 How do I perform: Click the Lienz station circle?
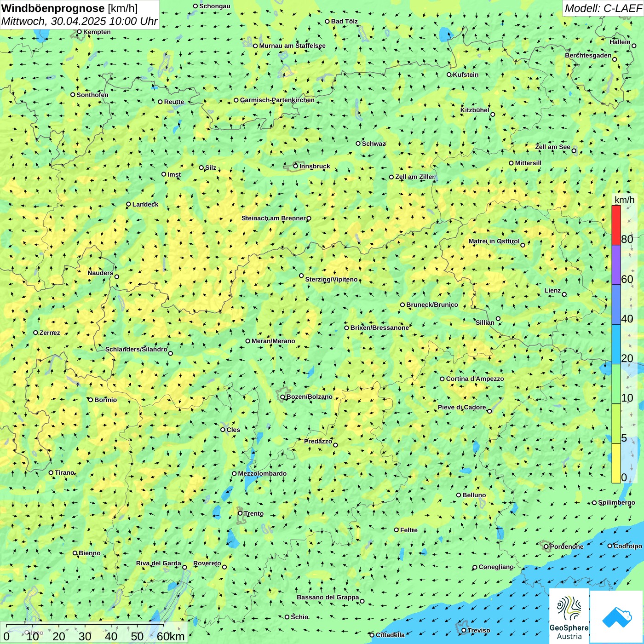564,294
